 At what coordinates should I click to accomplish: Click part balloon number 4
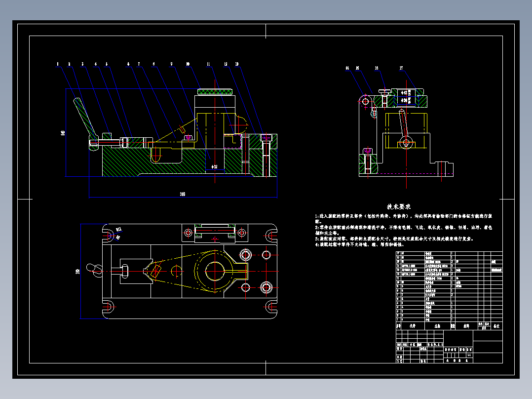point(96,64)
